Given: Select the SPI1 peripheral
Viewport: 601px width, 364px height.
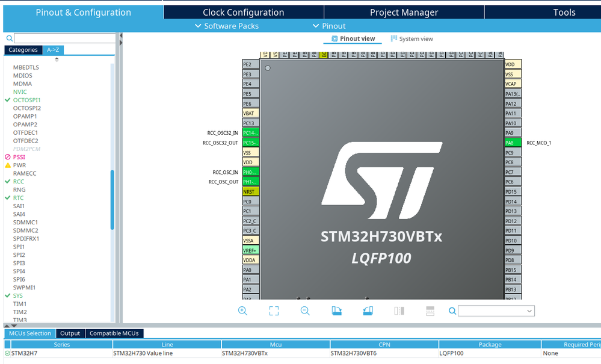Looking at the screenshot, I should (x=19, y=247).
